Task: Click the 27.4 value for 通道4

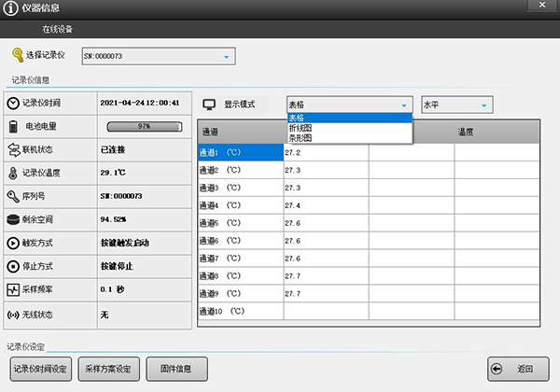Action: tap(292, 205)
